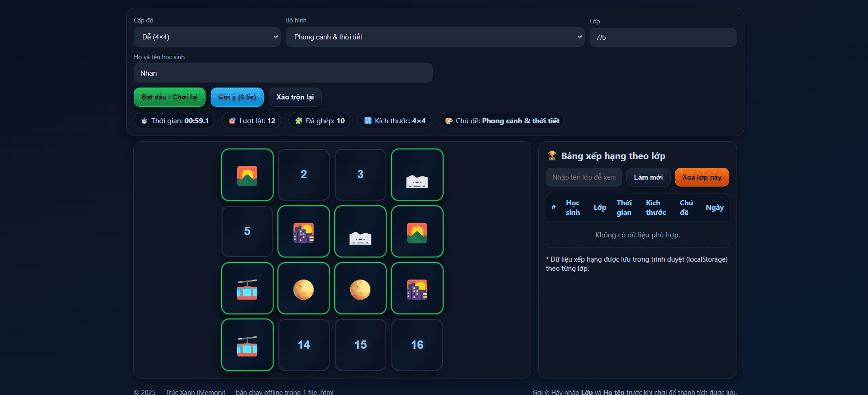Image resolution: width=868 pixels, height=395 pixels.
Task: Click the full moon card beside the cable car
Action: tap(304, 288)
